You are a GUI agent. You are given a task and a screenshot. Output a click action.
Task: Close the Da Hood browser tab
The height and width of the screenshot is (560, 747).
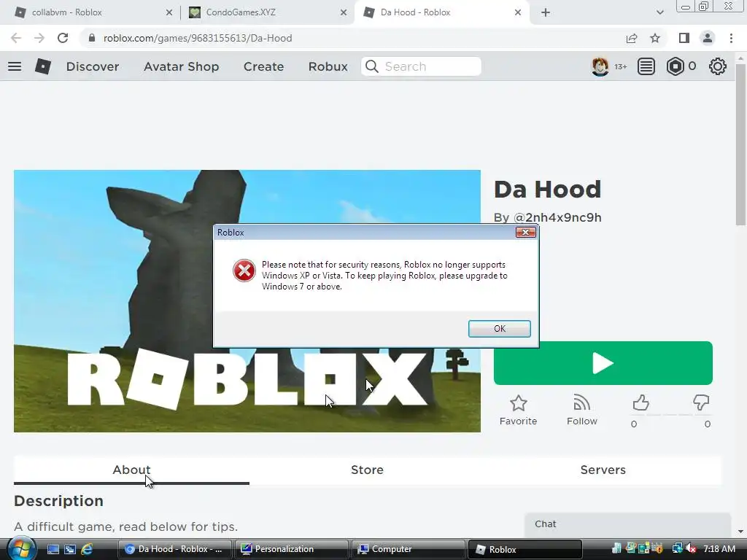(518, 12)
